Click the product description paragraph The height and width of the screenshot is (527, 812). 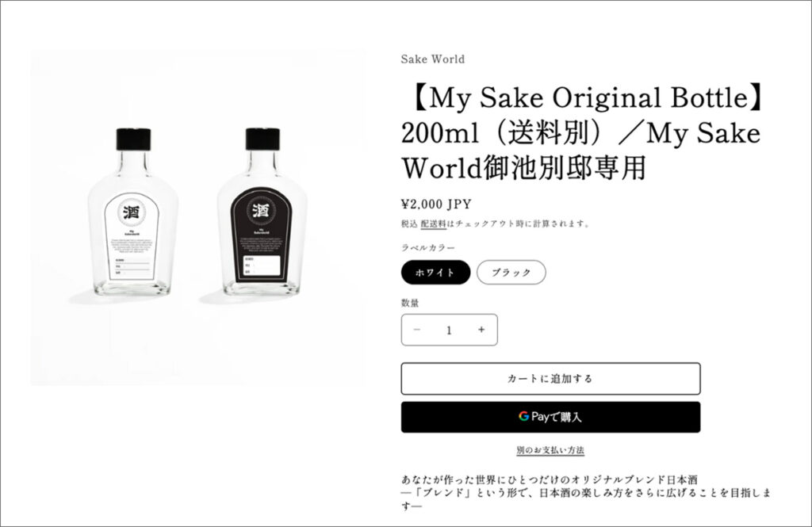(586, 492)
